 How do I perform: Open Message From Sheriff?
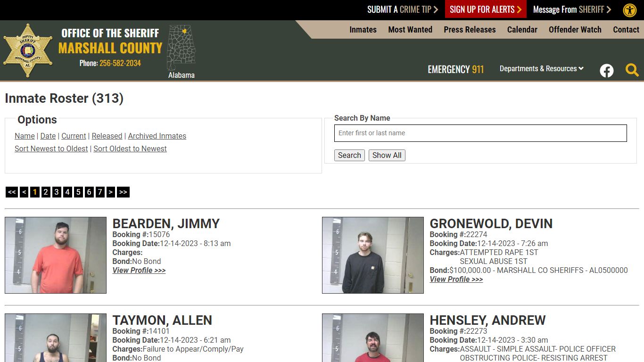click(x=572, y=9)
